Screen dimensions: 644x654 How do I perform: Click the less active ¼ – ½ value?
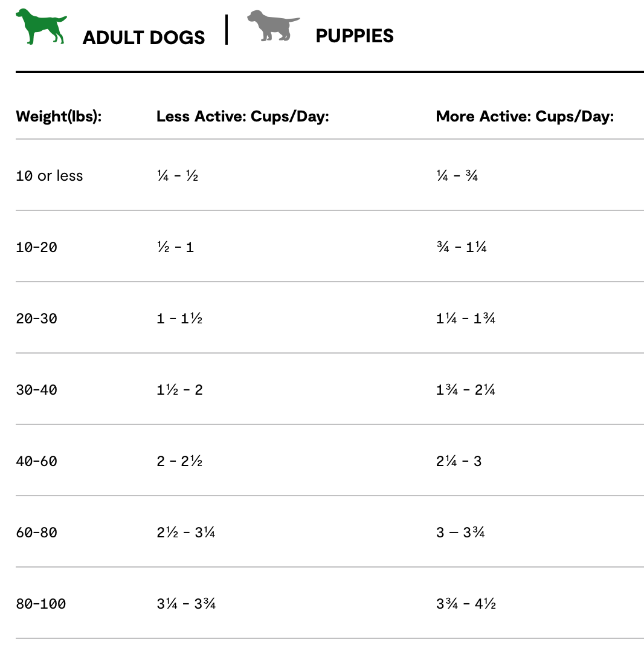pos(177,176)
